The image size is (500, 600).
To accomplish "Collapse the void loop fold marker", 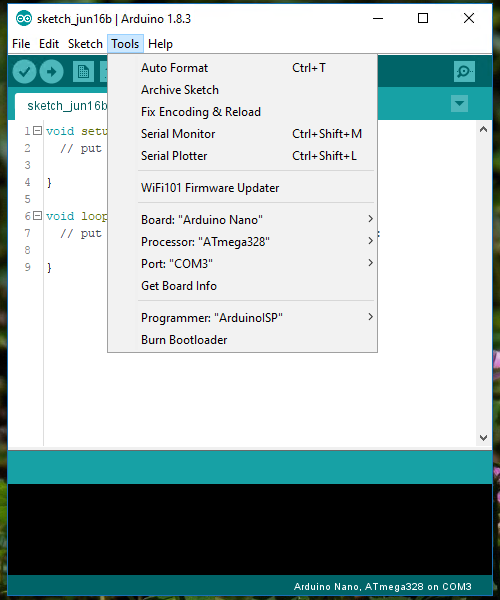I will (x=37, y=216).
